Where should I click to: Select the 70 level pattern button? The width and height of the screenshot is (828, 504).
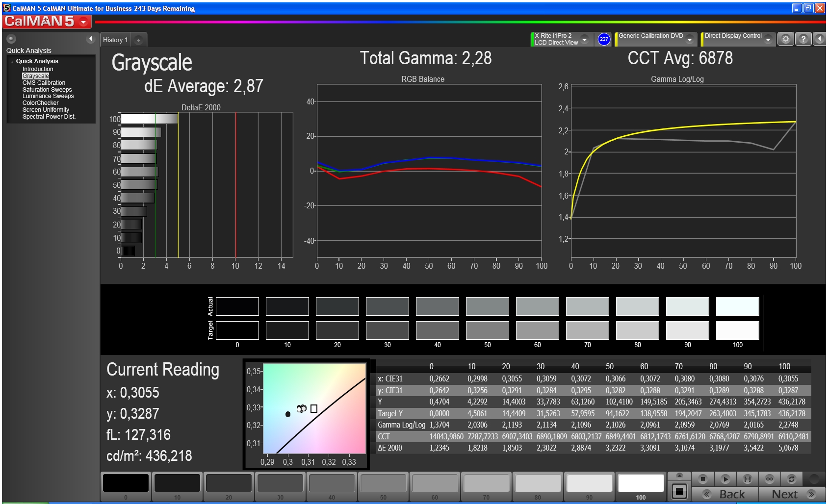click(486, 487)
